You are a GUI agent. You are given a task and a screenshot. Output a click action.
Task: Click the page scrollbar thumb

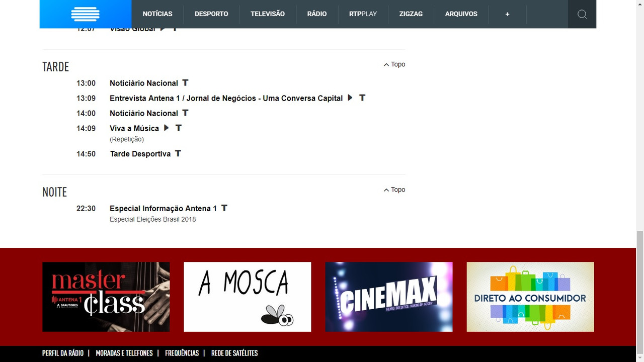tap(640, 292)
